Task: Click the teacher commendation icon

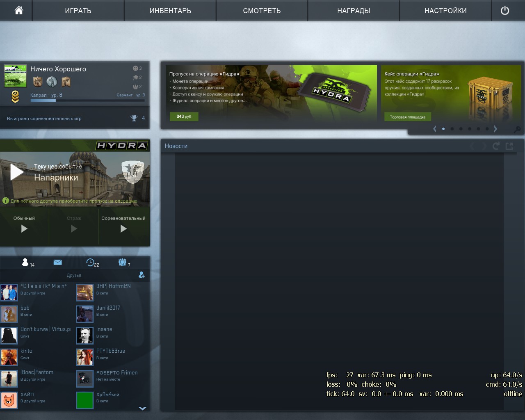Action: [x=135, y=78]
